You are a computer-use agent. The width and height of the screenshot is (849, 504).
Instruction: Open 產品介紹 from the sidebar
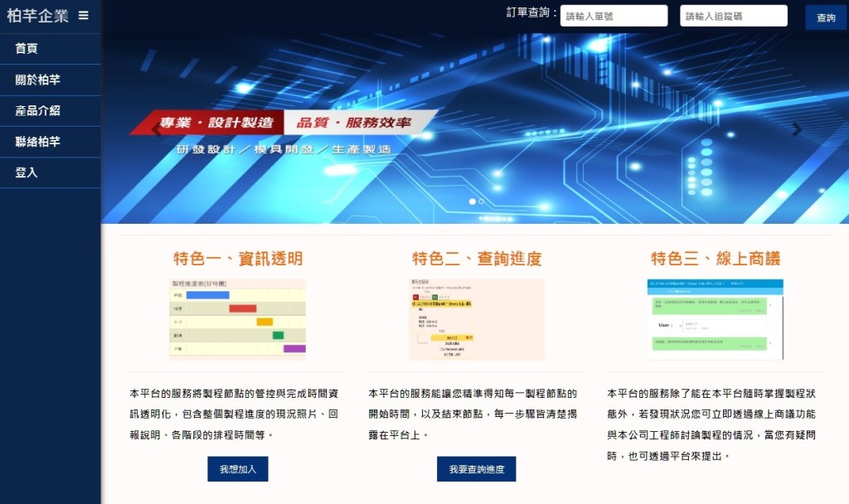pos(37,111)
